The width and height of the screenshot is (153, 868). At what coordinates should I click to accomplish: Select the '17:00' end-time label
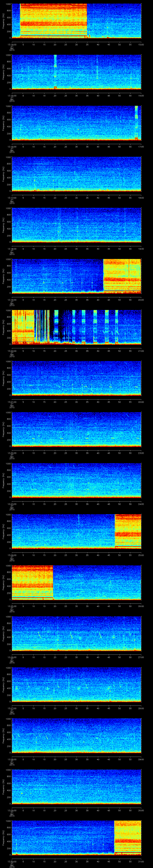[141, 146]
